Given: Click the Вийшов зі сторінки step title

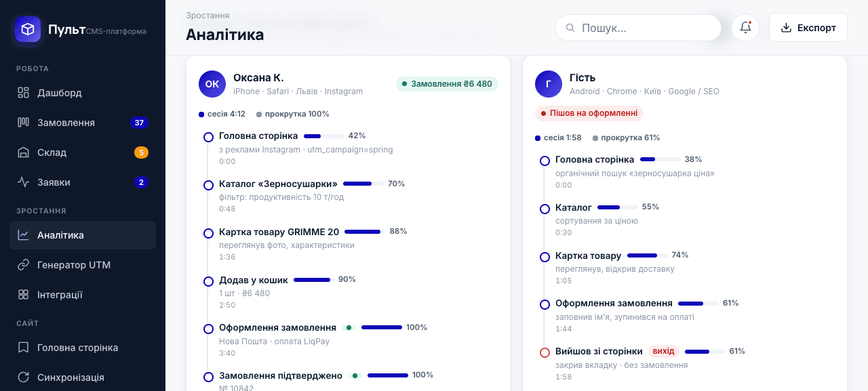Looking at the screenshot, I should [x=599, y=351].
